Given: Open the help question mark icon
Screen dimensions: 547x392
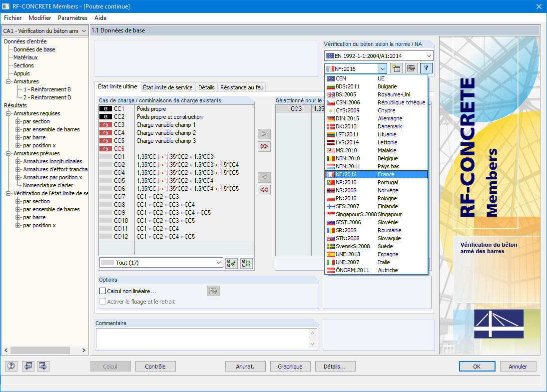Looking at the screenshot, I should pos(11,366).
